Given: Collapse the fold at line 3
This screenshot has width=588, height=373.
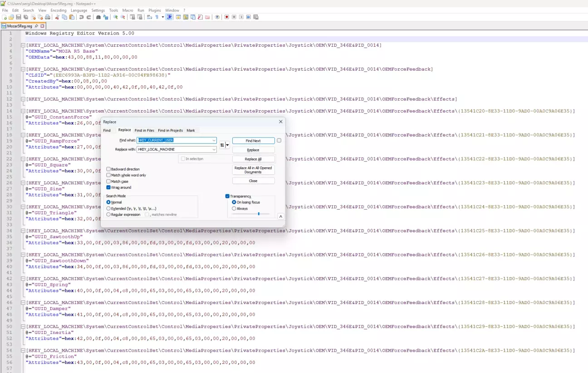Looking at the screenshot, I should [23, 45].
